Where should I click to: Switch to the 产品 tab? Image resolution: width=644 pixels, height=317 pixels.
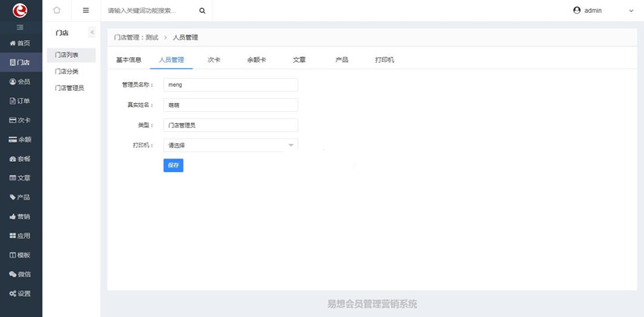pos(341,60)
